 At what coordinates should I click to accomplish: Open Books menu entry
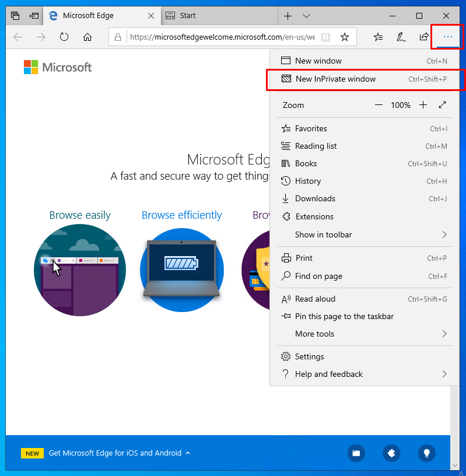coord(365,163)
